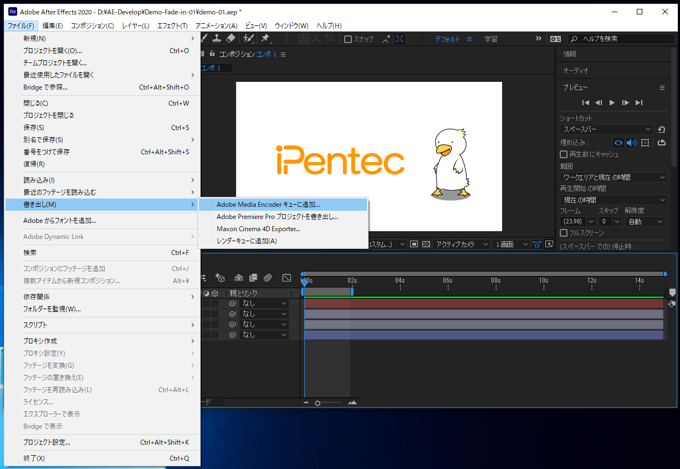Zoom in timeline with large mountain icon
This screenshot has width=680, height=469.
tap(352, 403)
